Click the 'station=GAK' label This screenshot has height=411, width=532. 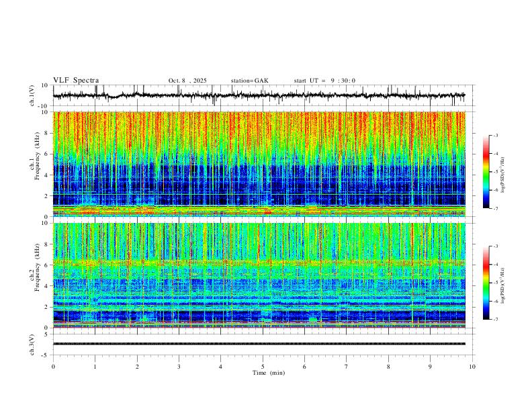click(249, 81)
